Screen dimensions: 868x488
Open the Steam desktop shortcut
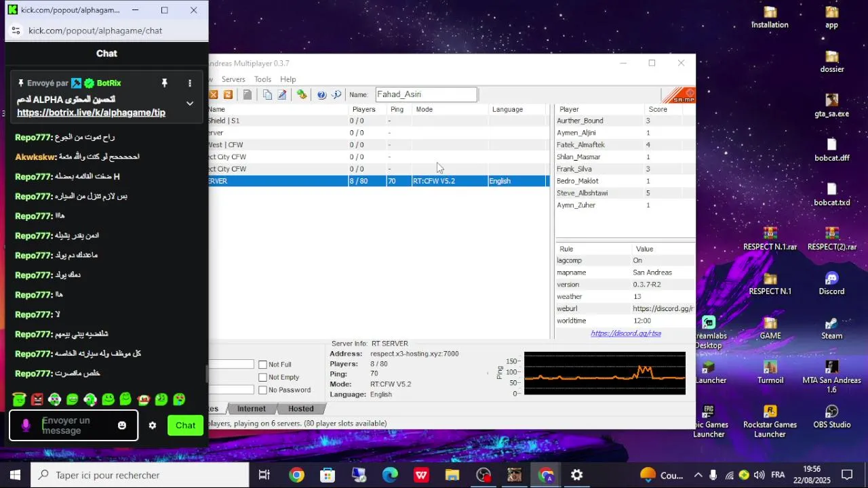click(831, 328)
